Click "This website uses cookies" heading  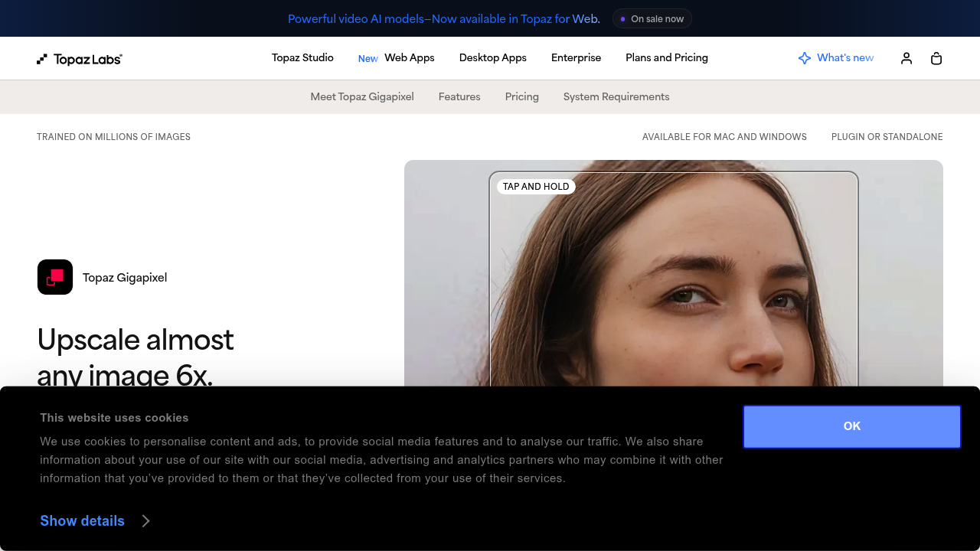pyautogui.click(x=114, y=418)
